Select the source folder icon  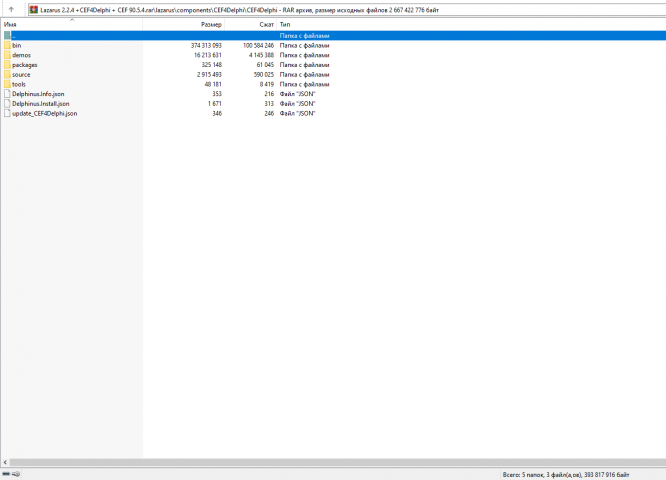tap(7, 74)
